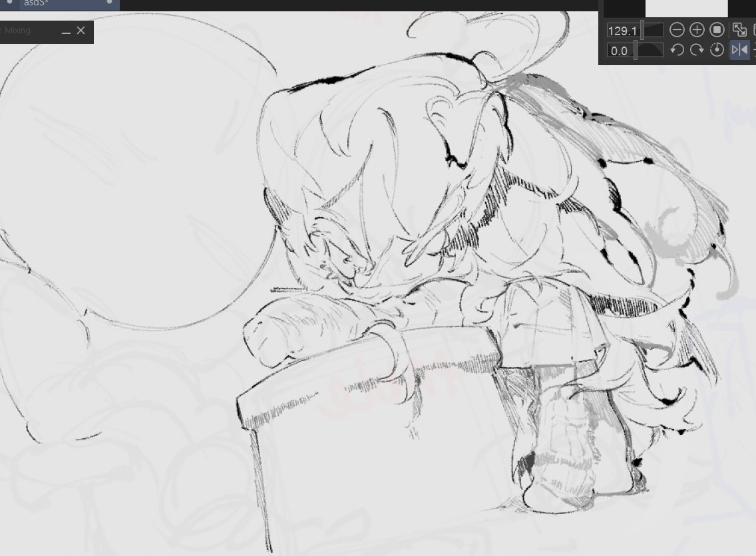Click the zoom slider showing 129.1

[x=635, y=31]
